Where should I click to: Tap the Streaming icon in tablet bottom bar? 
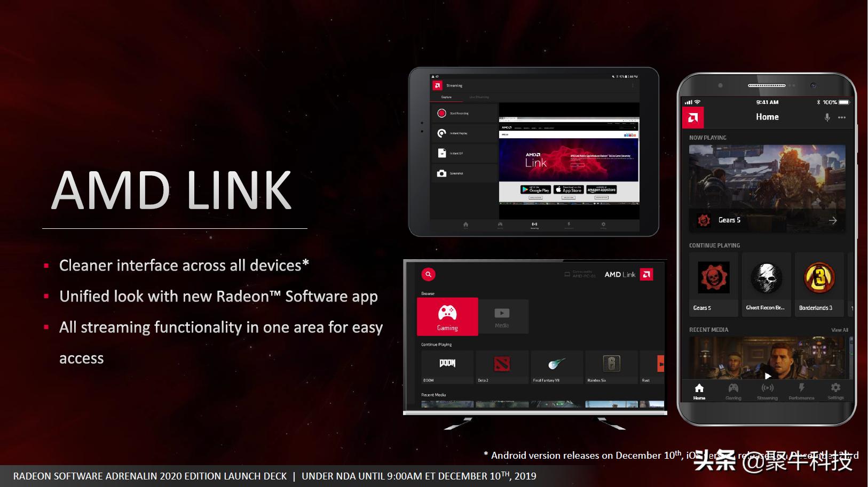534,225
